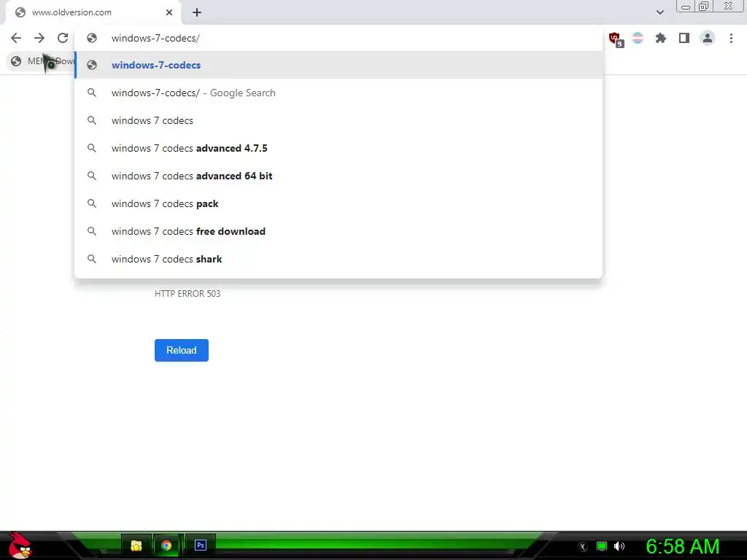
Task: Pick 'windows 7 codecs shark' suggestion
Action: coord(338,259)
